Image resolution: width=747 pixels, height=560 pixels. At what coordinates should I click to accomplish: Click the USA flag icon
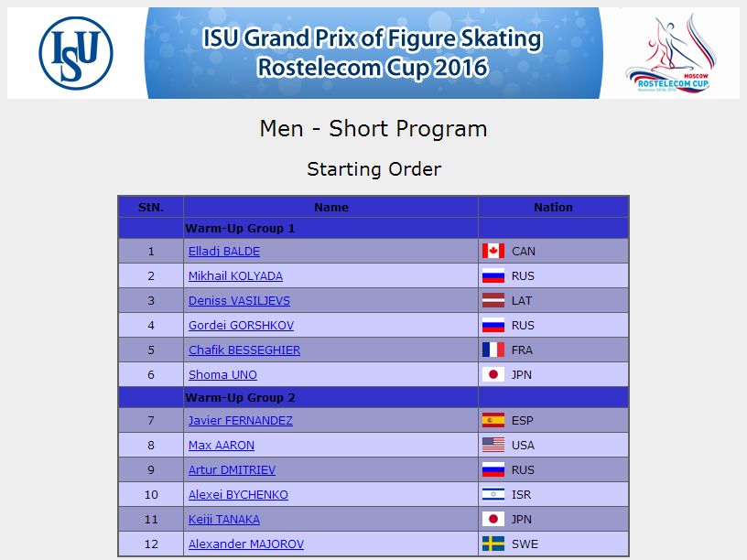[x=493, y=446]
